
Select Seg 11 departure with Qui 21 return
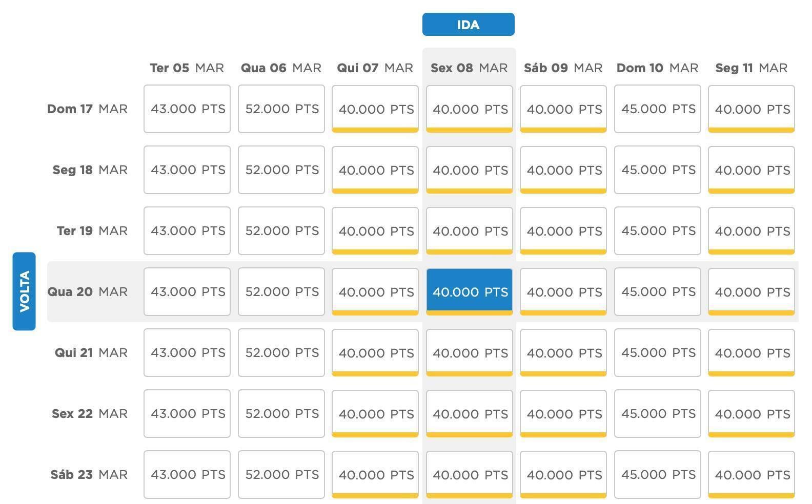point(752,352)
